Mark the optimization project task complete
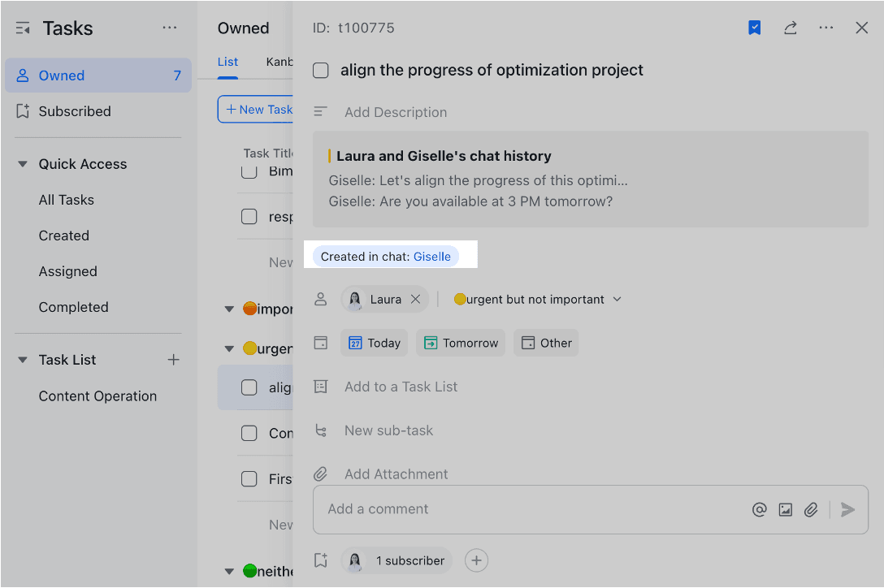The width and height of the screenshot is (884, 588). point(320,71)
